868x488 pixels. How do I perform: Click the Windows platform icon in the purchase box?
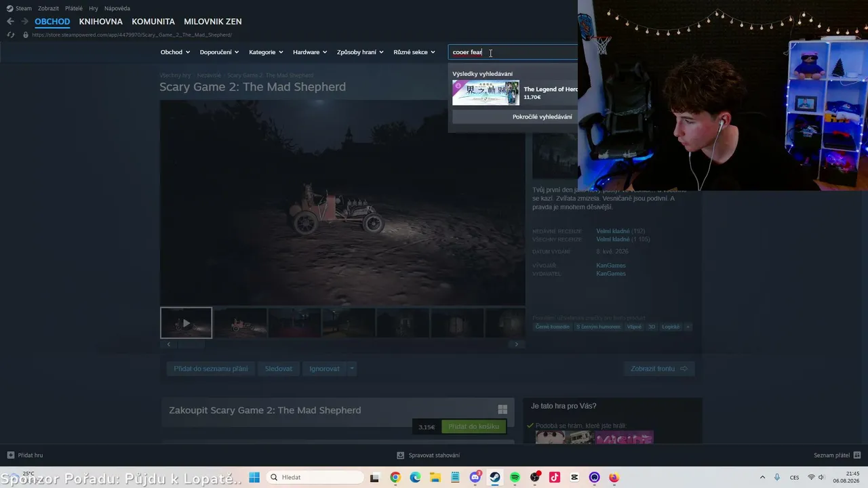502,409
